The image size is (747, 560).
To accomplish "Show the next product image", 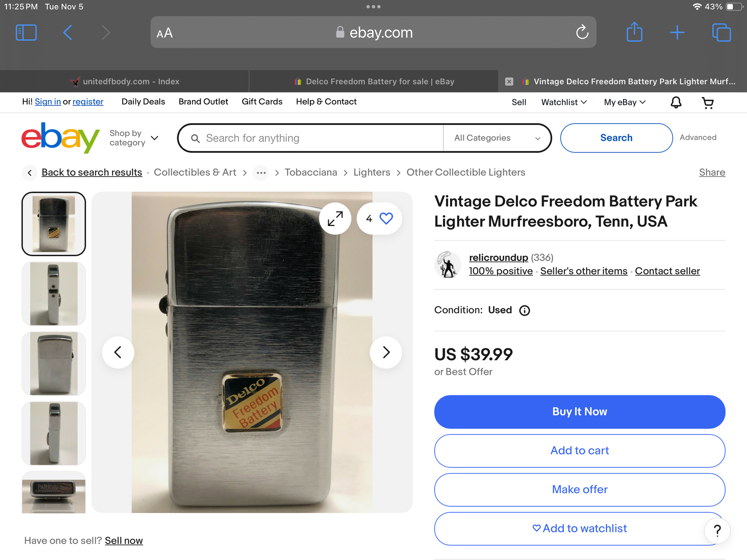I will pyautogui.click(x=386, y=352).
